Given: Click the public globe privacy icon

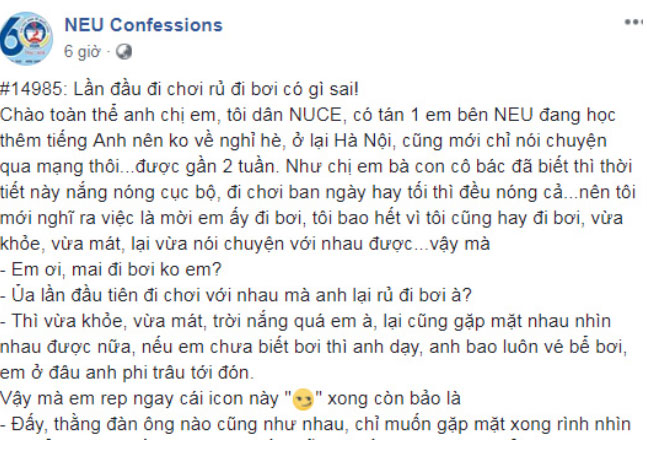Looking at the screenshot, I should coord(122,49).
